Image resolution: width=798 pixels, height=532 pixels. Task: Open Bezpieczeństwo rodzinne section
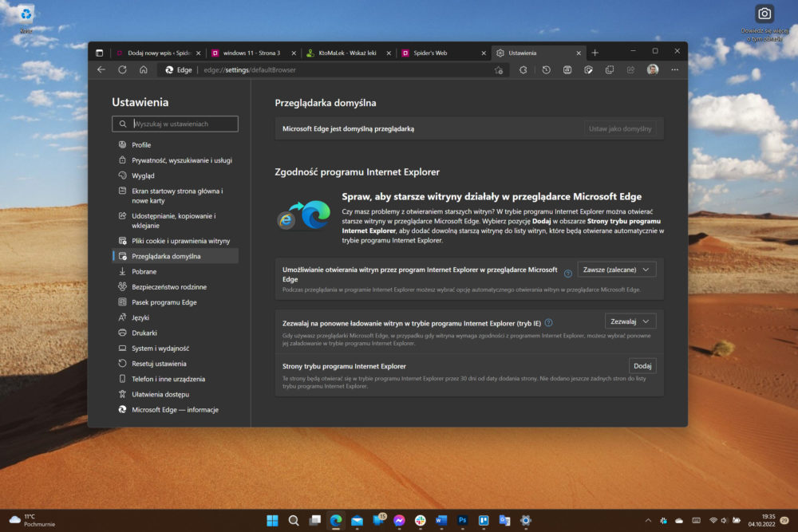(x=175, y=287)
